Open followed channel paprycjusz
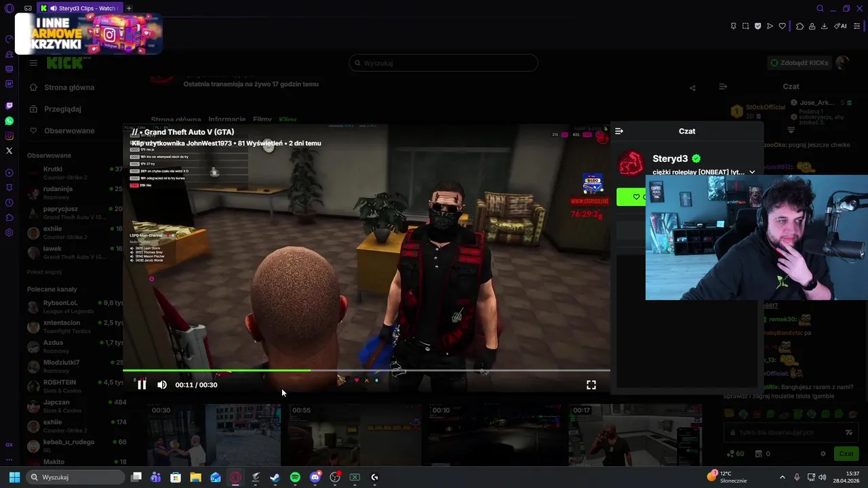 click(75, 213)
